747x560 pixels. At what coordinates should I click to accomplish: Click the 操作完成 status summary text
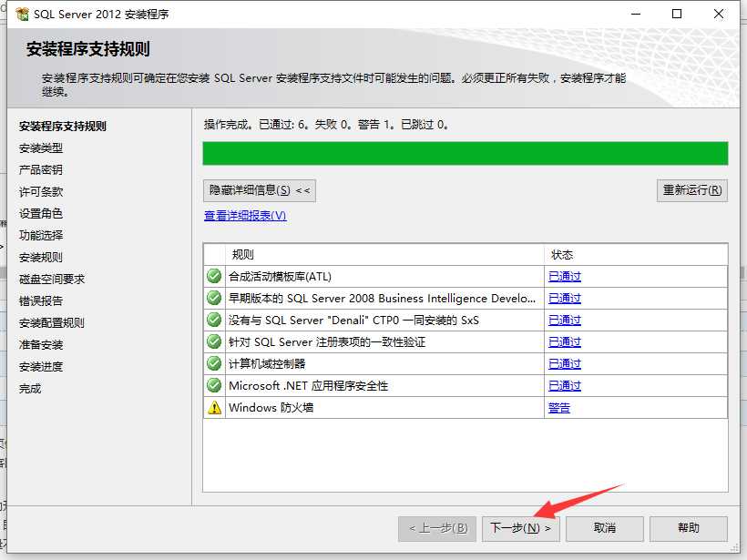point(326,125)
